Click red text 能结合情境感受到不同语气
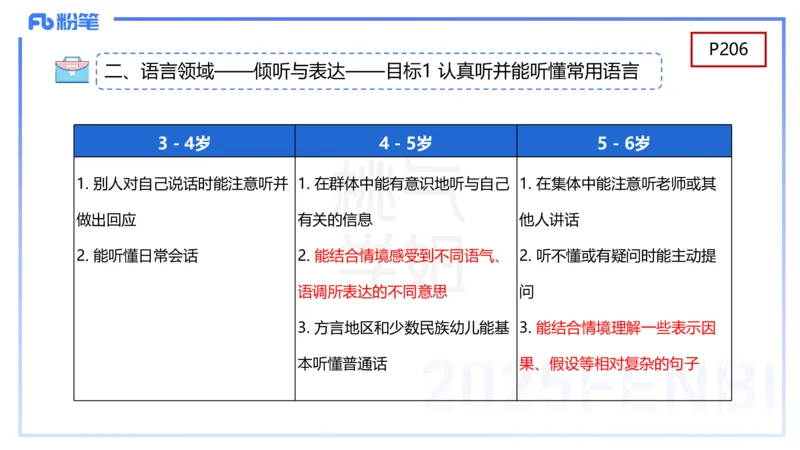The height and width of the screenshot is (450, 800). [x=403, y=256]
